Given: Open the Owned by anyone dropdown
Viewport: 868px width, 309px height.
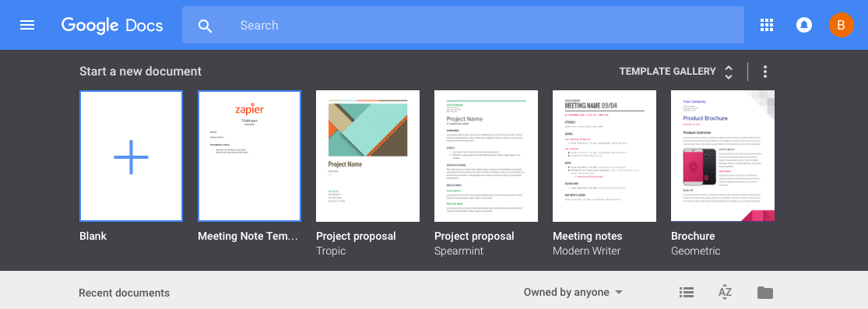Looking at the screenshot, I should click(574, 293).
